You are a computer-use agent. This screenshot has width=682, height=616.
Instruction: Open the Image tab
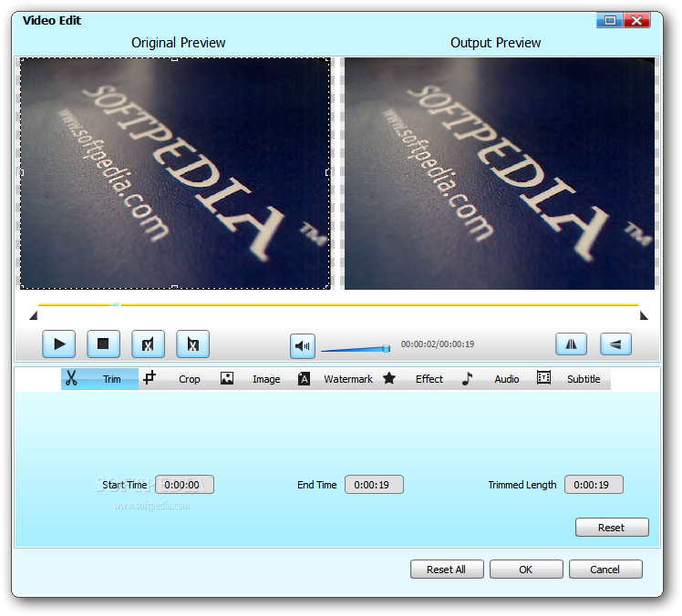point(254,379)
